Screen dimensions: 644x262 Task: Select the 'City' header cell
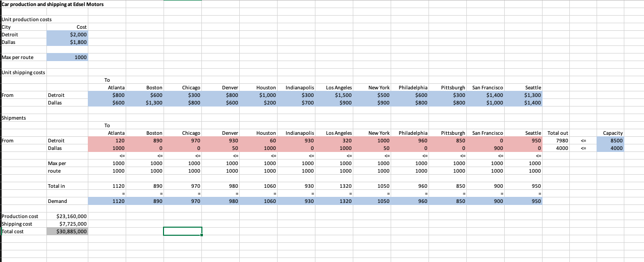[7, 27]
